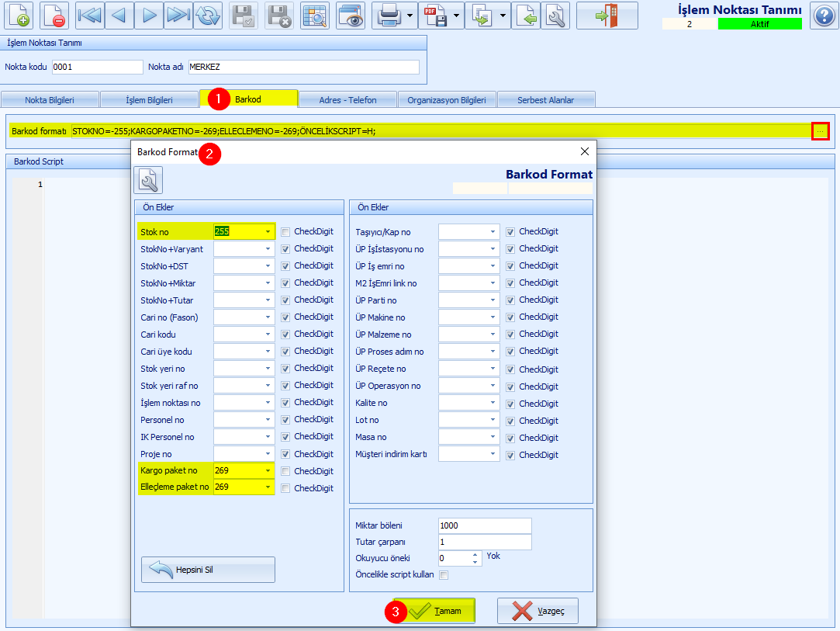The image size is (840, 631).
Task: Click the delete record icon
Action: (54, 16)
